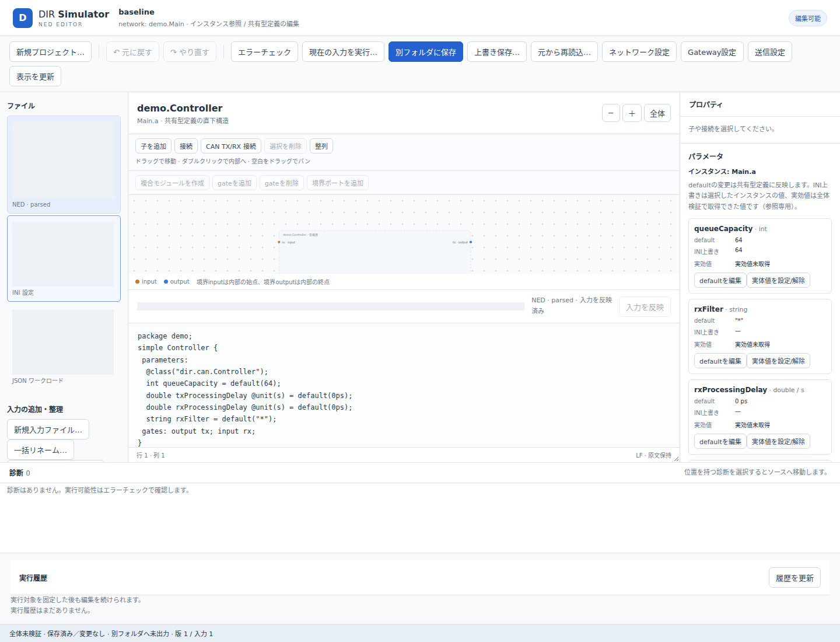Save with 別フォルダに保存
Screen dimensions: 840x642
point(426,52)
